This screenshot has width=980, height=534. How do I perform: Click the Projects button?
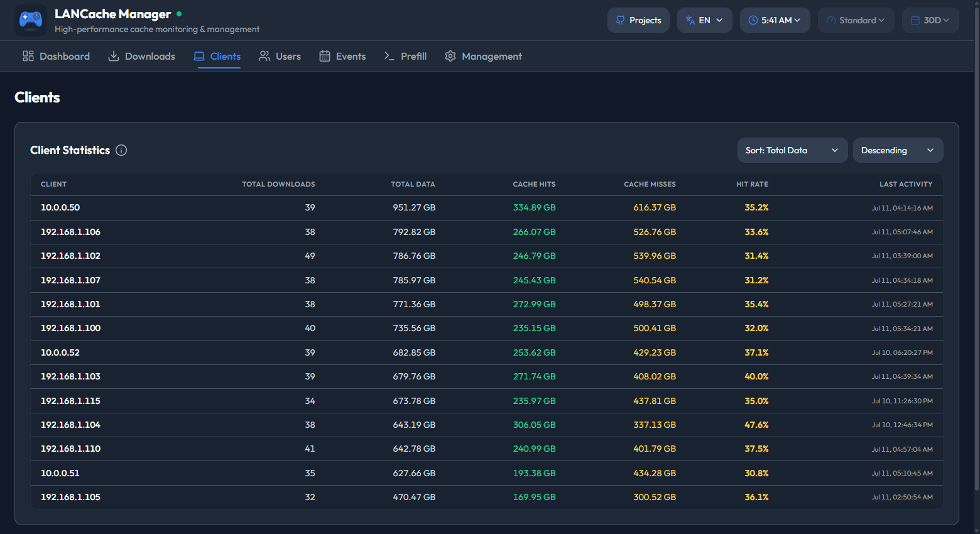click(x=638, y=20)
